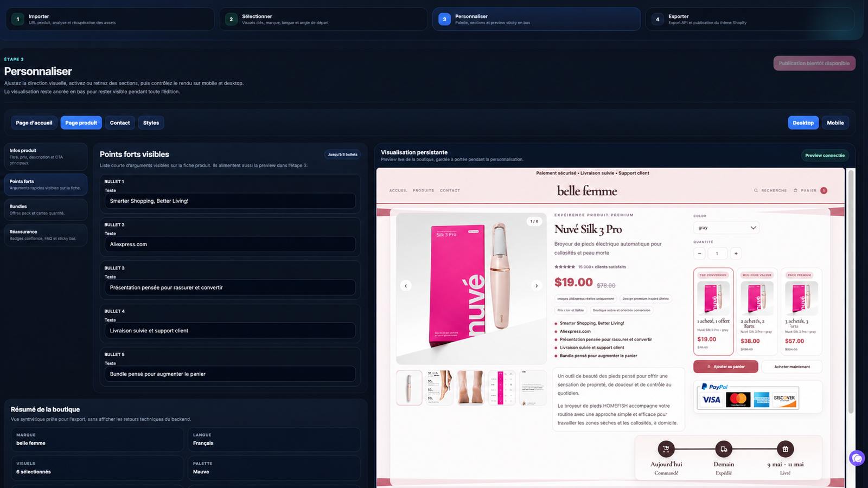Click the American Express logo
868x488 pixels.
(x=762, y=400)
